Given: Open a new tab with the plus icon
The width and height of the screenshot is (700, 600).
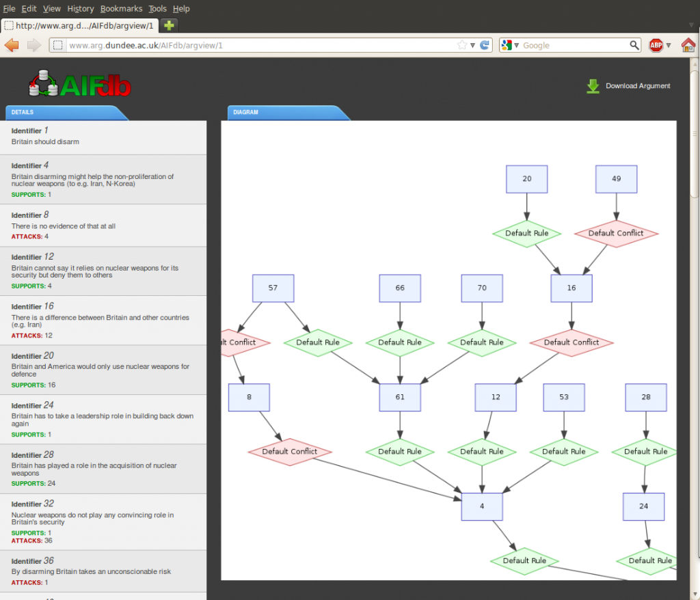Looking at the screenshot, I should pos(167,24).
